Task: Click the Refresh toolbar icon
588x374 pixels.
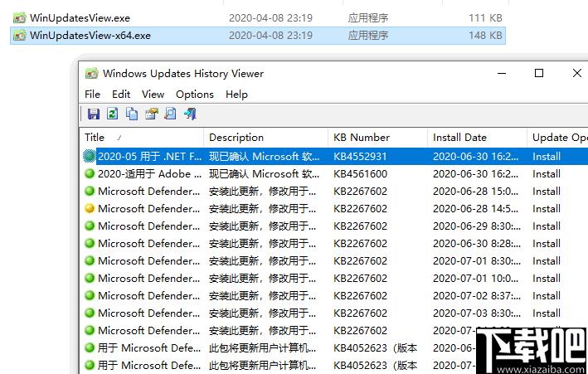Action: pyautogui.click(x=112, y=114)
